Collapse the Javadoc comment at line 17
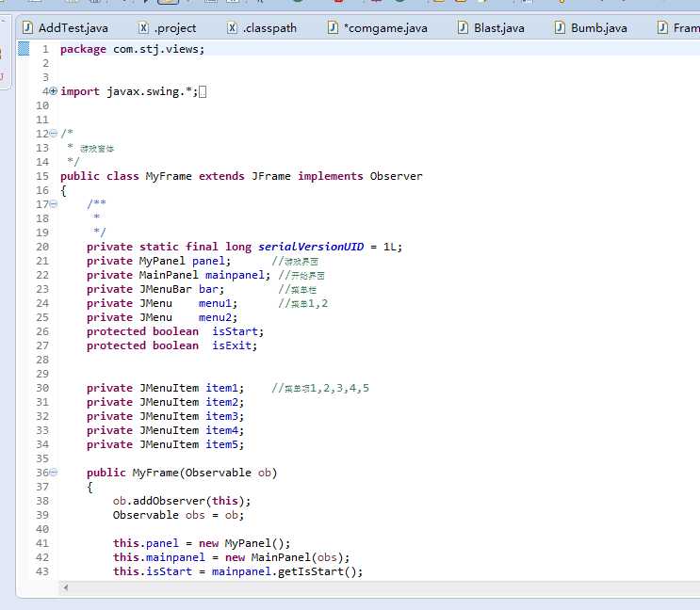Viewport: 700px width, 610px height. [53, 204]
